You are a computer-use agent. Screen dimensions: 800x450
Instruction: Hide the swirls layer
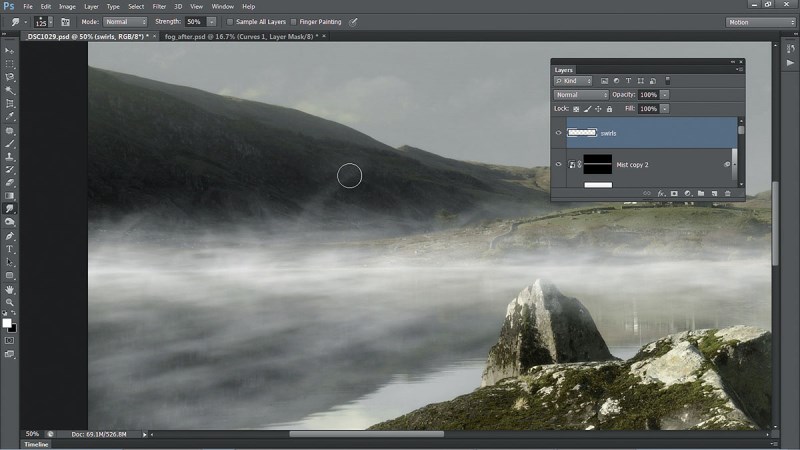click(x=558, y=133)
